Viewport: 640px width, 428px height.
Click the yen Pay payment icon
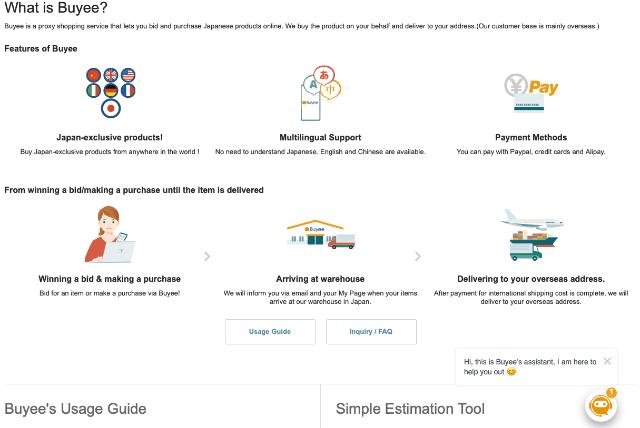(x=531, y=92)
